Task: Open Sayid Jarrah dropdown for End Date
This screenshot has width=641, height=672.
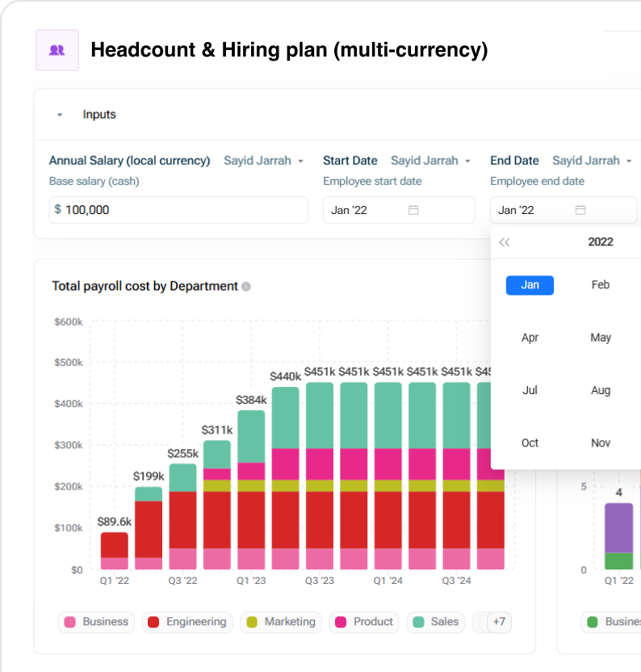Action: 592,161
